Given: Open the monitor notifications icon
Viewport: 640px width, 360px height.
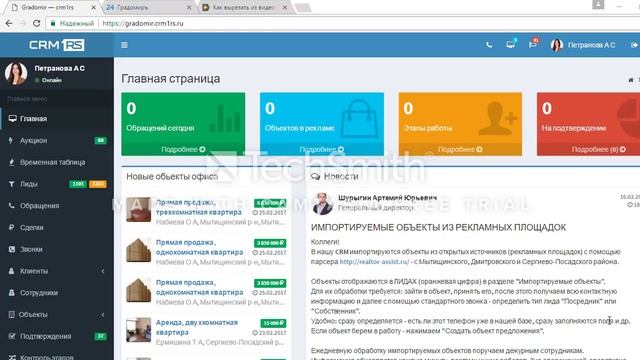Looking at the screenshot, I should [x=510, y=44].
